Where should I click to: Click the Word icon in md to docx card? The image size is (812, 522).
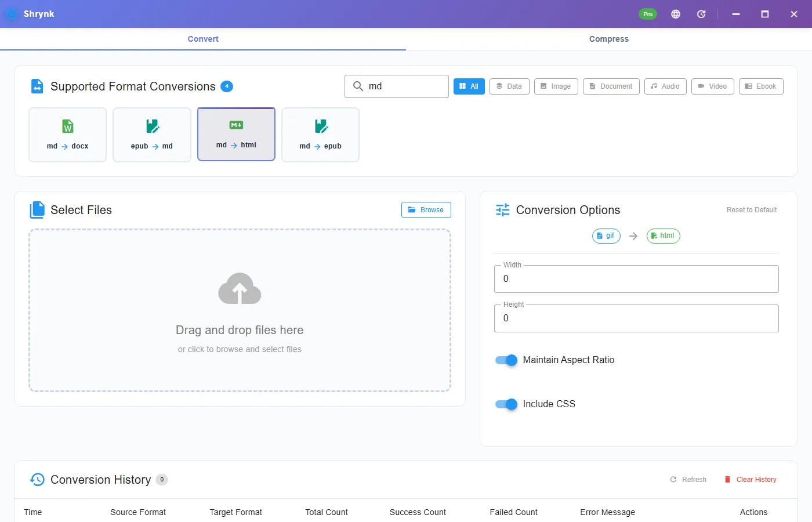point(68,126)
